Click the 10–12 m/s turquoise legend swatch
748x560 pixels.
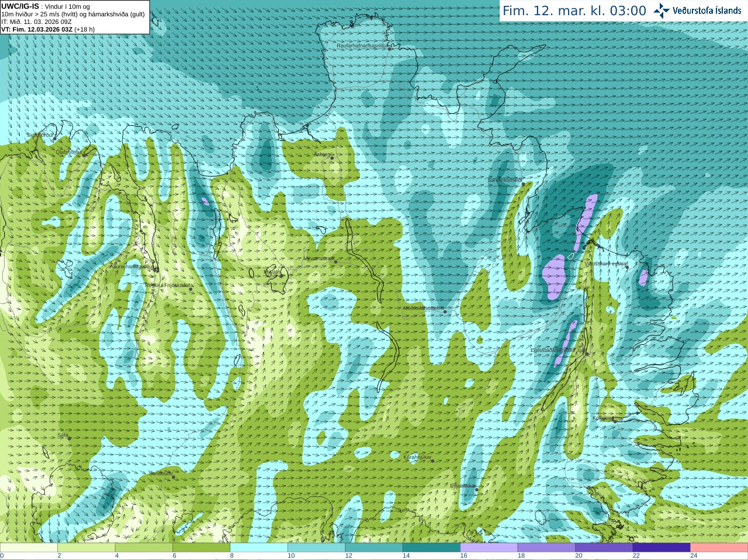[x=316, y=548]
